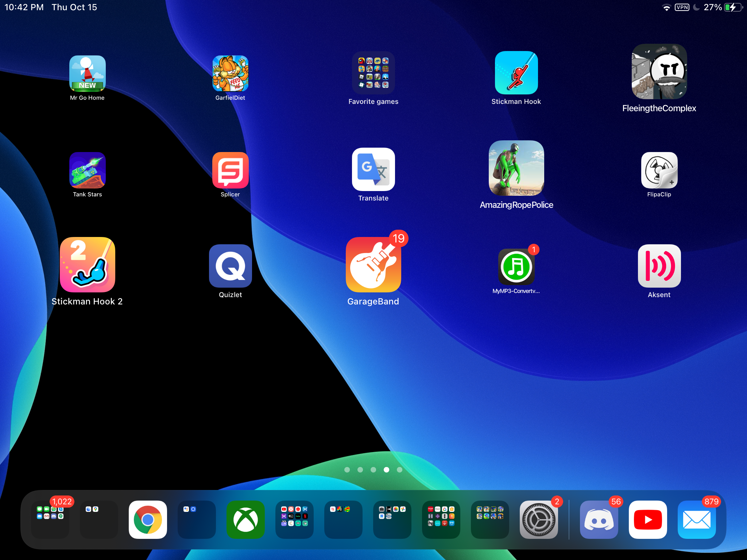Launch Stickman Hook 2 game
This screenshot has height=560, width=747.
(88, 265)
